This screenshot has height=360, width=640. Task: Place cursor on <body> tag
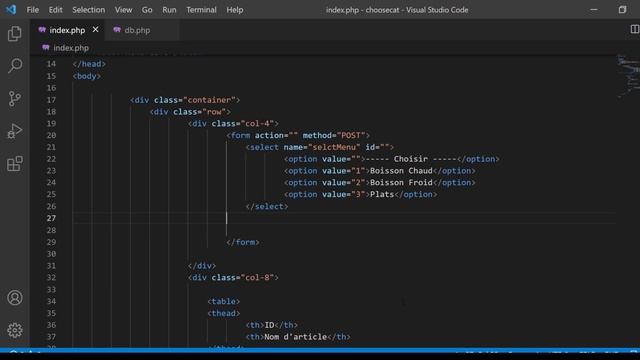pos(87,76)
